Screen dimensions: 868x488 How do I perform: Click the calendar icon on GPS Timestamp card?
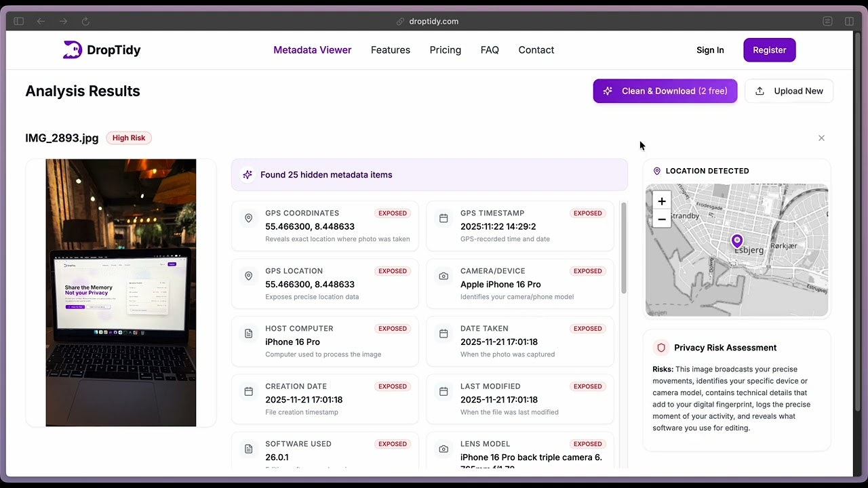tap(443, 218)
